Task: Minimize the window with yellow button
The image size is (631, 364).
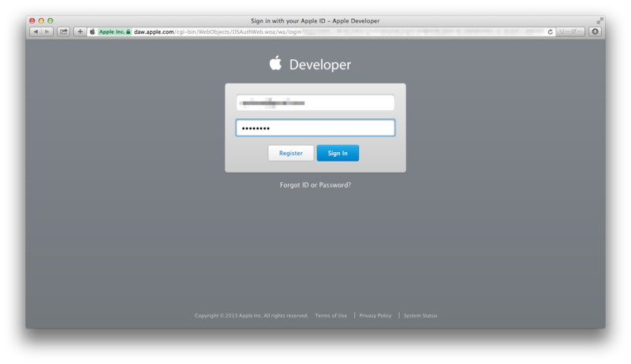Action: pos(41,20)
